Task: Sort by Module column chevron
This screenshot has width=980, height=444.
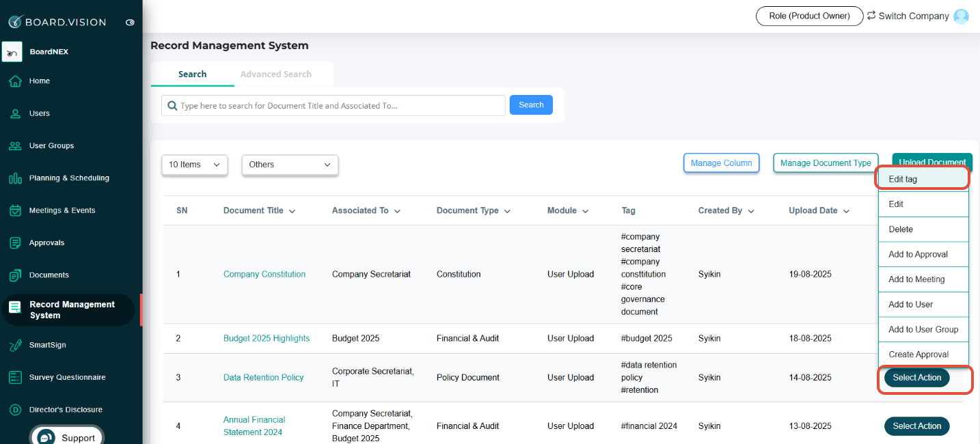Action: point(586,212)
